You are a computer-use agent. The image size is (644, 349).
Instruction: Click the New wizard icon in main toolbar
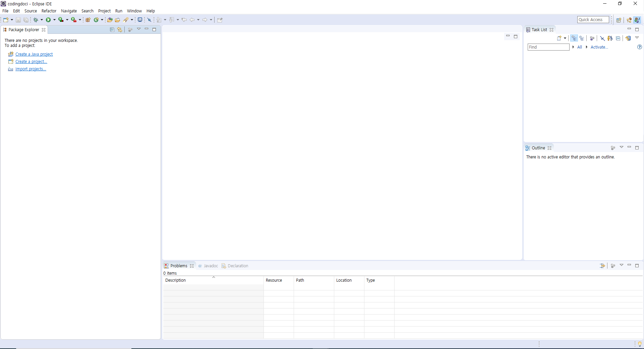[x=6, y=20]
